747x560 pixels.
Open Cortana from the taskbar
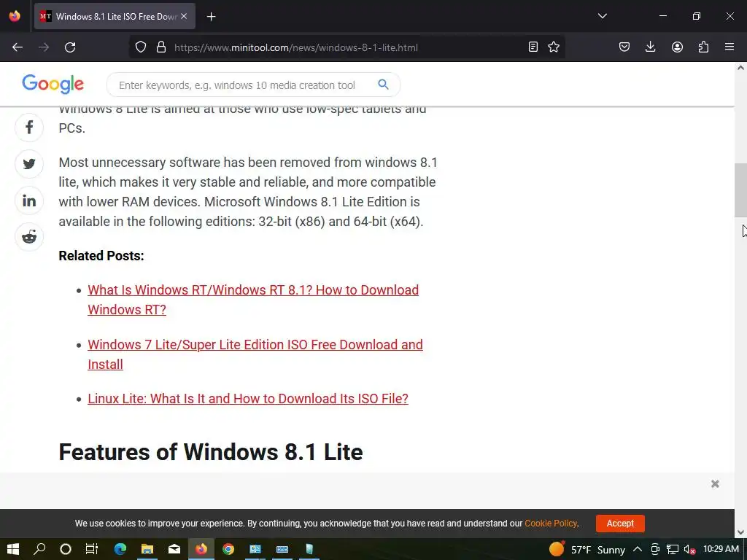coord(66,549)
